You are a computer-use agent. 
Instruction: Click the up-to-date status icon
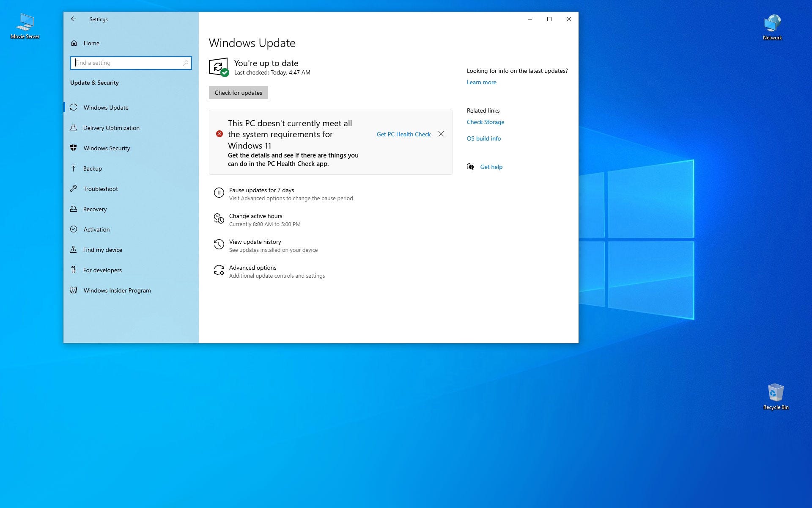coord(219,67)
